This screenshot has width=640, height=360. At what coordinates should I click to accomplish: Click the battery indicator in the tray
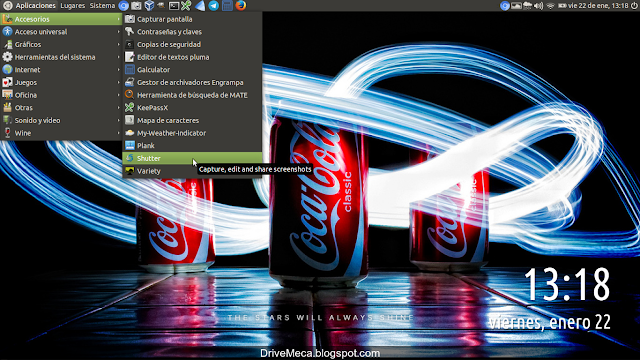coord(562,6)
